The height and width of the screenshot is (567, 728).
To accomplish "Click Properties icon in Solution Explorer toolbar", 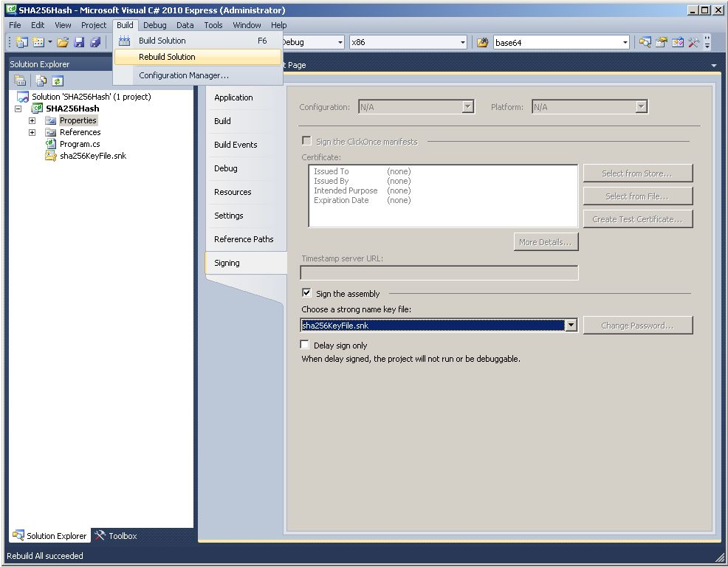I will coord(20,80).
